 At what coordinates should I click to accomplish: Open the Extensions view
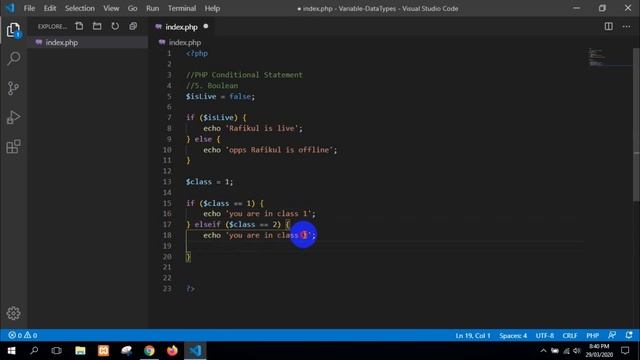tap(13, 146)
